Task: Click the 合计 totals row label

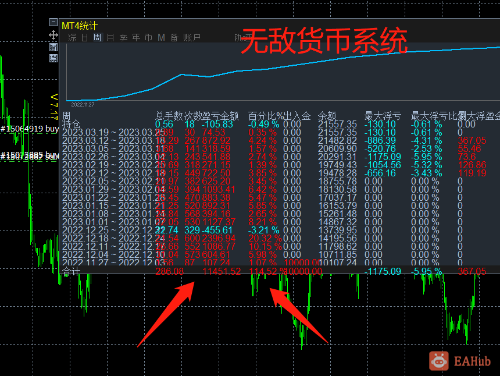Action: tap(71, 272)
